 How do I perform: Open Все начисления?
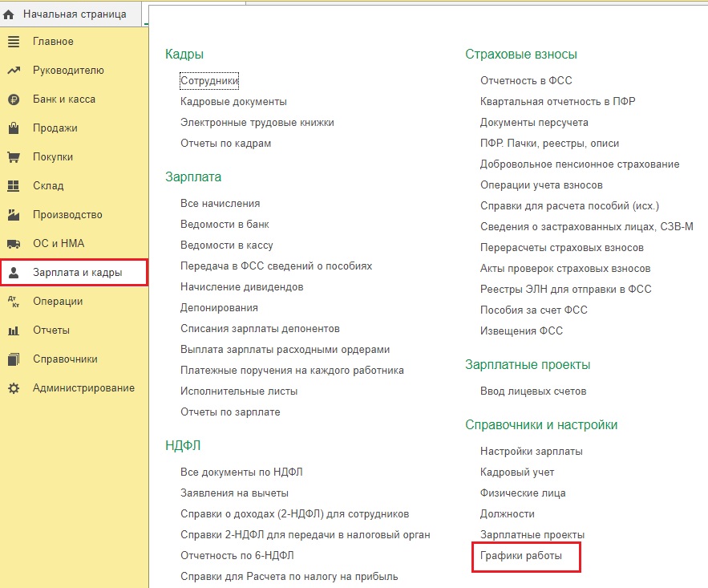(x=220, y=204)
